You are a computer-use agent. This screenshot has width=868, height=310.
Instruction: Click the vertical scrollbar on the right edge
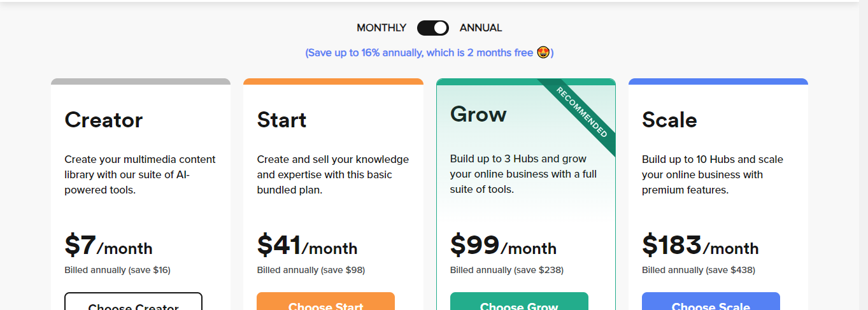coord(864,155)
